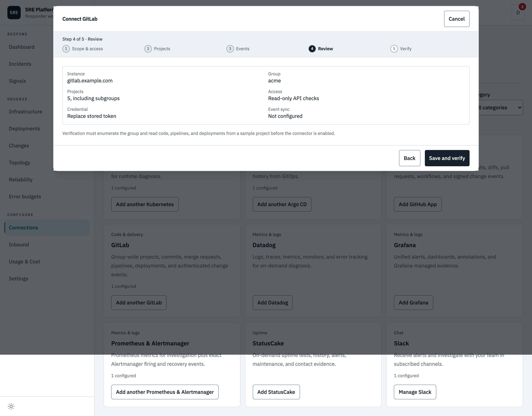Select the Projects step label

pos(162,49)
